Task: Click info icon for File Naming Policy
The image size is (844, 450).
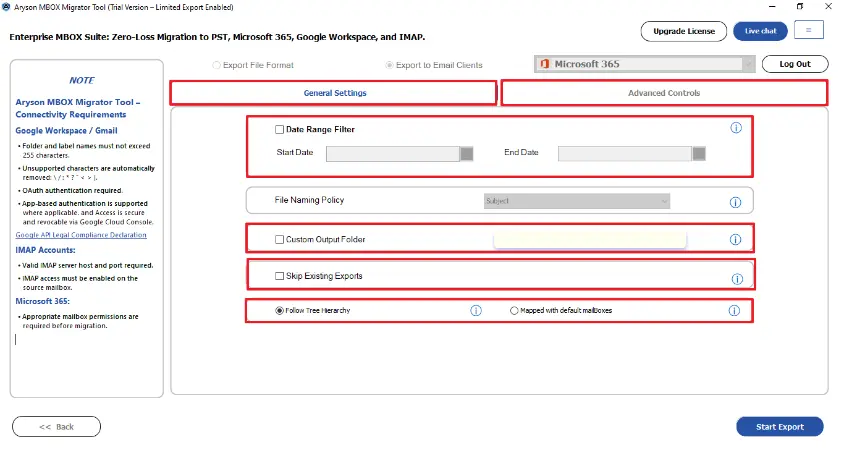Action: point(735,202)
